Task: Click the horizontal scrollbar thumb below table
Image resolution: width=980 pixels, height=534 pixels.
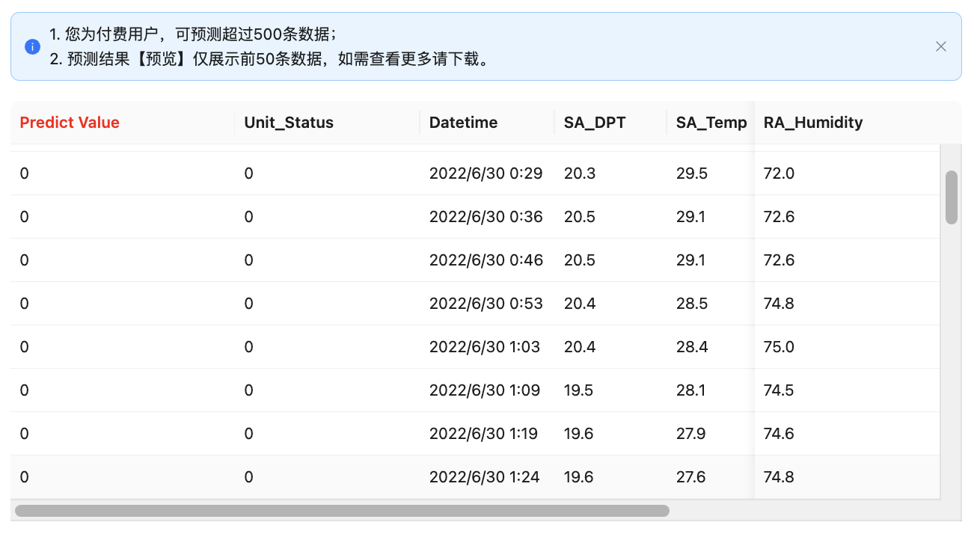Action: pos(342,511)
